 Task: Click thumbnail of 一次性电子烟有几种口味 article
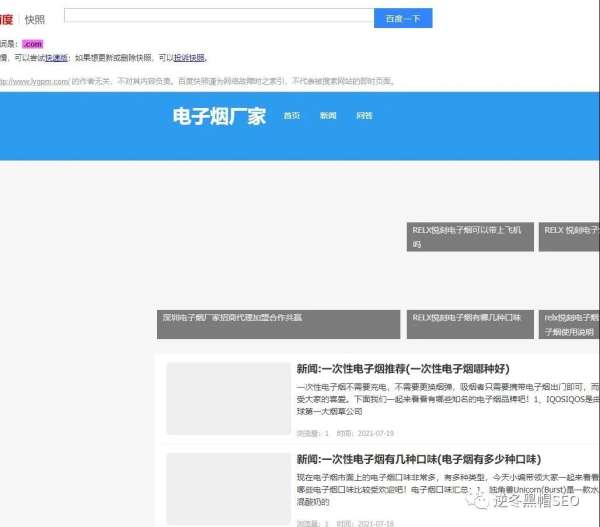click(228, 489)
